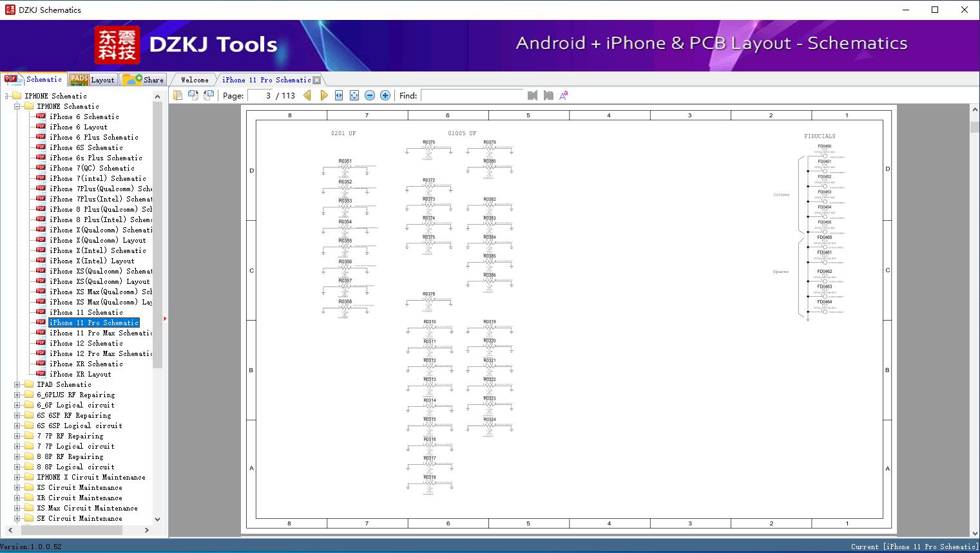Click the PDF icon beside iPhone 6 Layout
The width and height of the screenshot is (980, 553).
41,126
